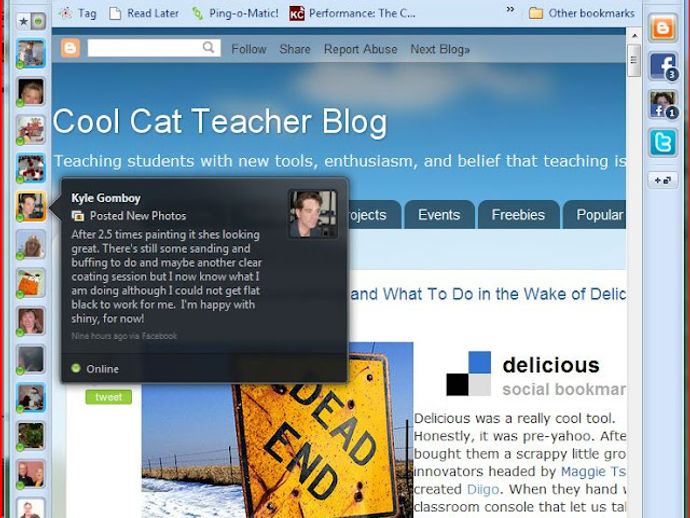Select the Events tab

click(439, 215)
